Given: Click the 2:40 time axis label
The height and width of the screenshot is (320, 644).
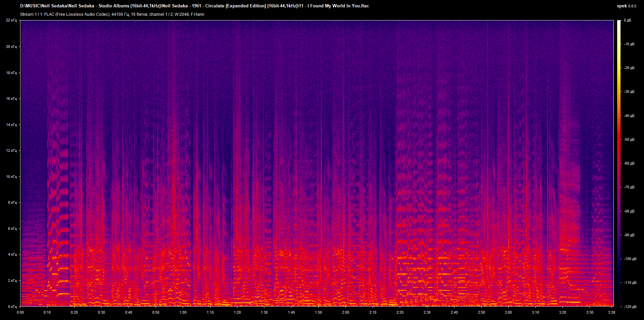Looking at the screenshot, I should (454, 312).
